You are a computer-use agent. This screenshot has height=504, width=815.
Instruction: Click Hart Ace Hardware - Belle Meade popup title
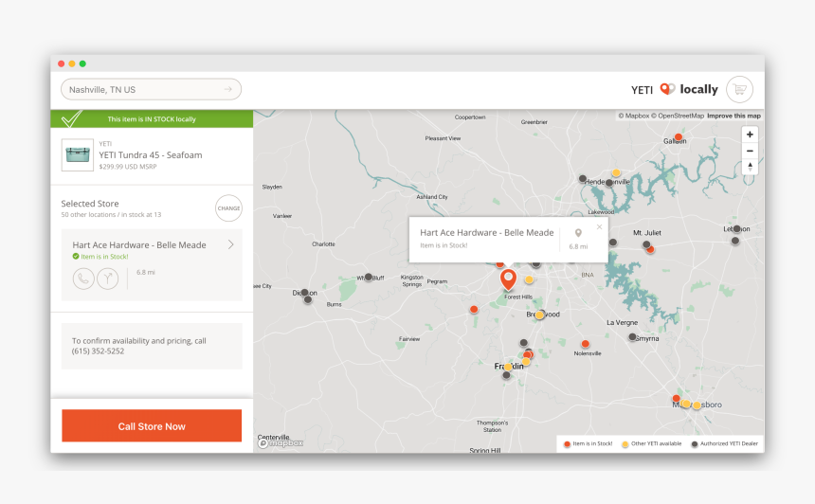point(486,233)
